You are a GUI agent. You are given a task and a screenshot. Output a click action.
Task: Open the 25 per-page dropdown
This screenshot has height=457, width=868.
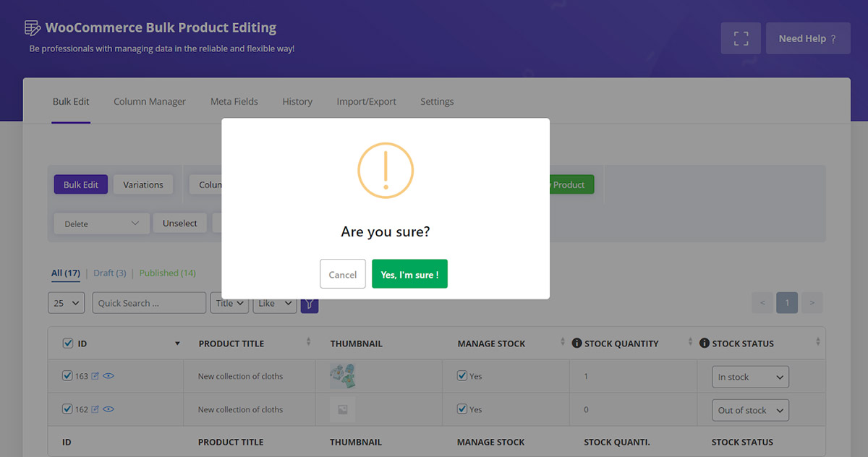67,303
